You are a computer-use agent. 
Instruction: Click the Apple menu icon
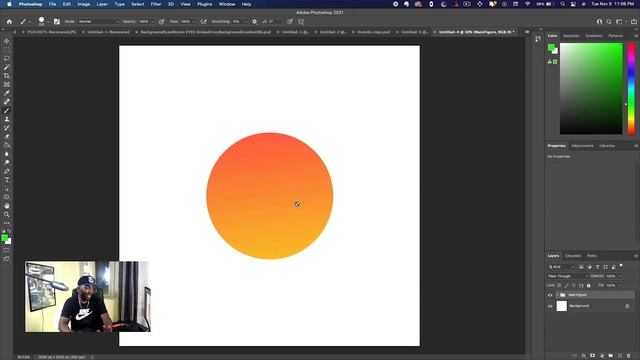(9, 4)
